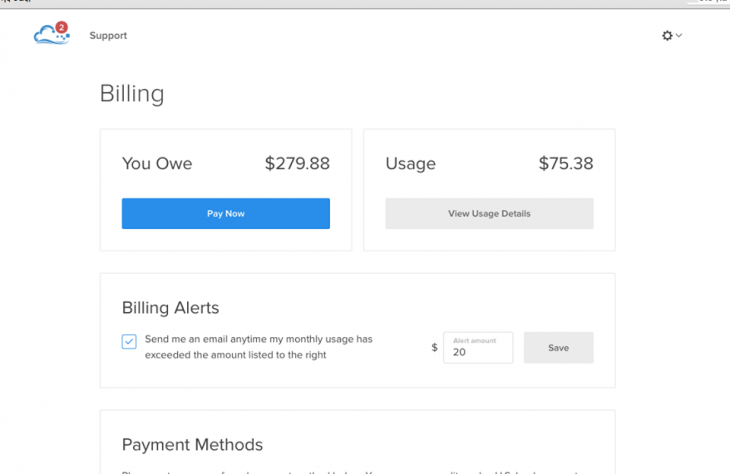
Task: Click the description text under Payment Methods
Action: (x=350, y=471)
